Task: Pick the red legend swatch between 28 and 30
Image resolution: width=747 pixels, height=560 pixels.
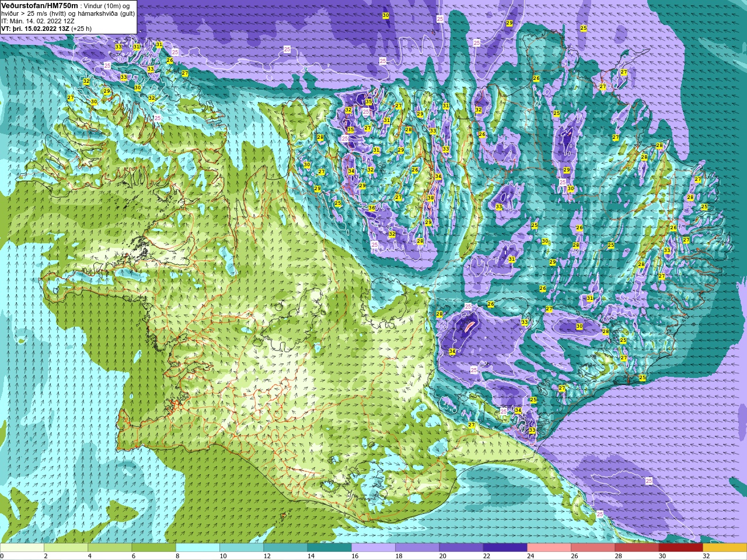Action: point(637,548)
